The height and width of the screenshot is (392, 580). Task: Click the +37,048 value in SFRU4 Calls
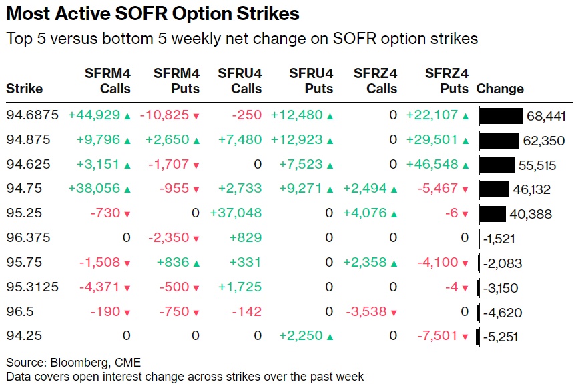(236, 214)
